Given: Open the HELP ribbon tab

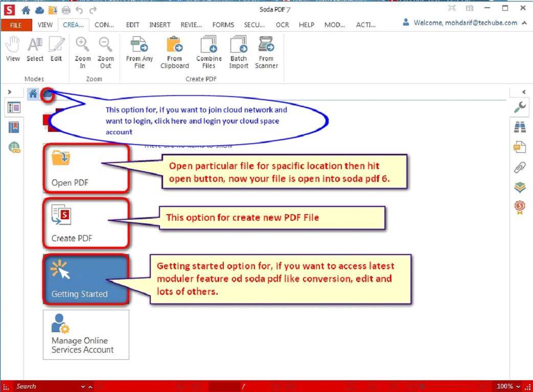Looking at the screenshot, I should pyautogui.click(x=306, y=25).
